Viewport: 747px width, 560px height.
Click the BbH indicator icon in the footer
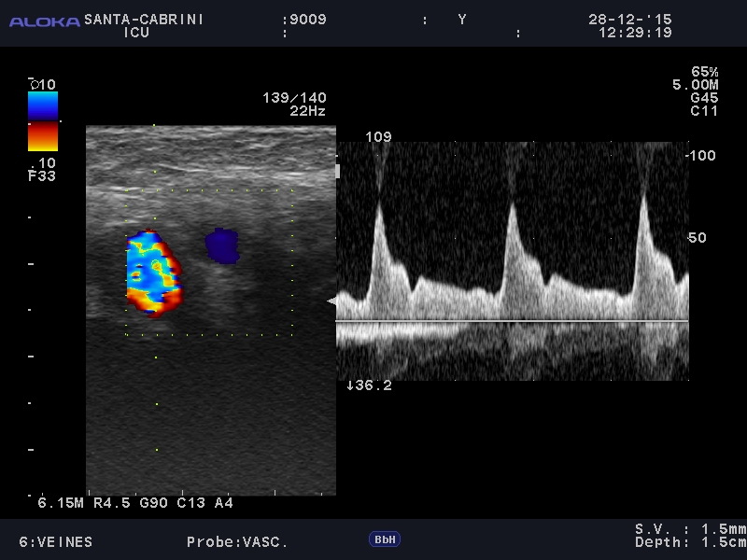click(x=384, y=539)
